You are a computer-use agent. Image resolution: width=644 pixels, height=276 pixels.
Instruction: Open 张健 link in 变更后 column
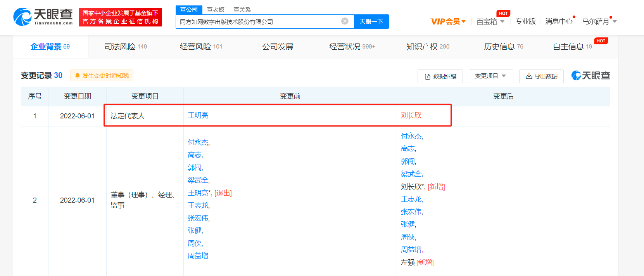point(408,224)
